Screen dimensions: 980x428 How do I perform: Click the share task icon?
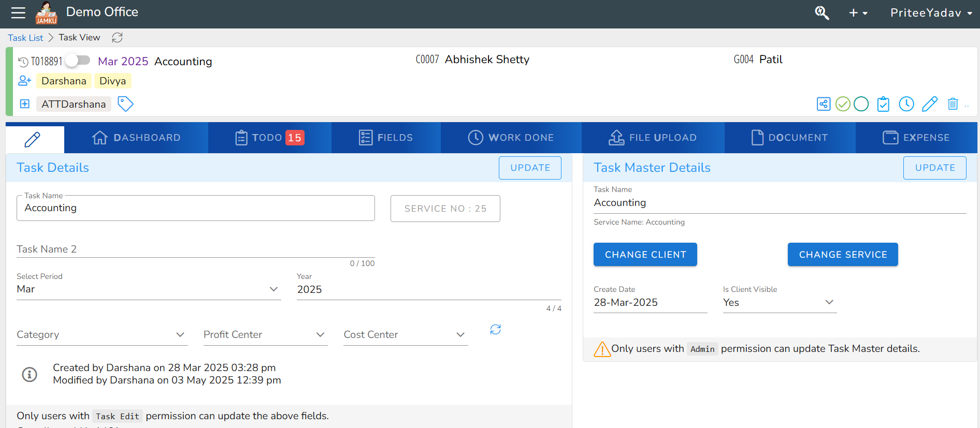pyautogui.click(x=824, y=104)
